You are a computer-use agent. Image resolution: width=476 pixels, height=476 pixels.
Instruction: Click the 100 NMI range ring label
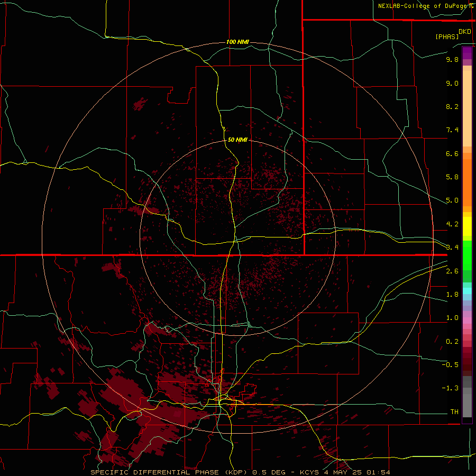click(237, 42)
